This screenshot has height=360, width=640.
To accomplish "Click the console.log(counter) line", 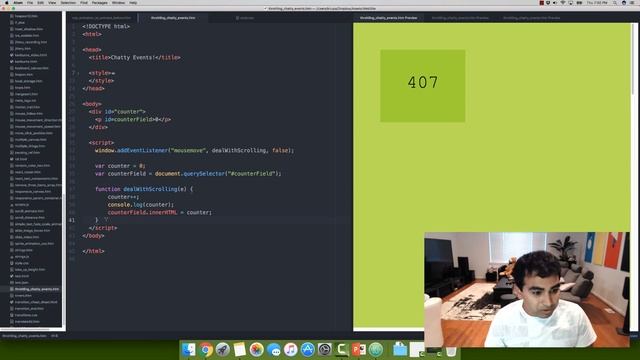I will point(141,205).
